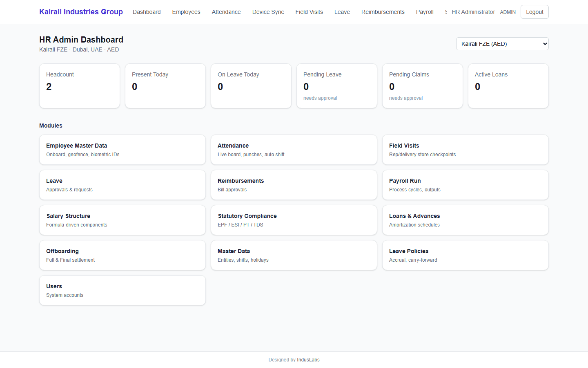The image size is (588, 368).
Task: Go to Dashboard in top navigation
Action: (147, 12)
